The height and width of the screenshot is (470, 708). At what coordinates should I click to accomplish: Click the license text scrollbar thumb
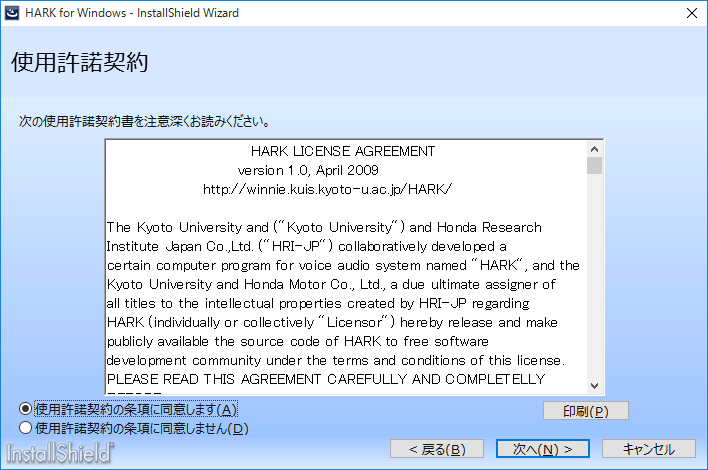pyautogui.click(x=594, y=165)
